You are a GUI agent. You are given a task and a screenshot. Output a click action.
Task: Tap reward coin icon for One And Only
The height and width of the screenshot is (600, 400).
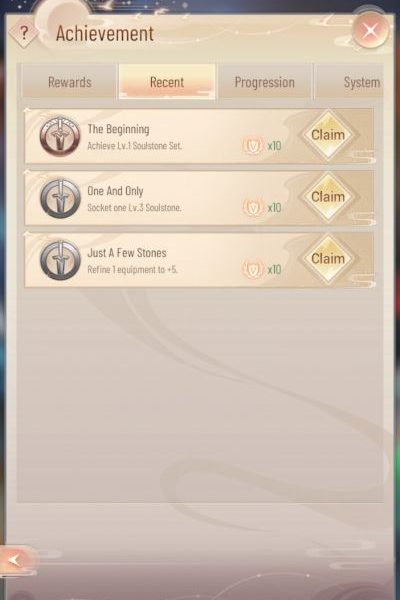[x=253, y=207]
